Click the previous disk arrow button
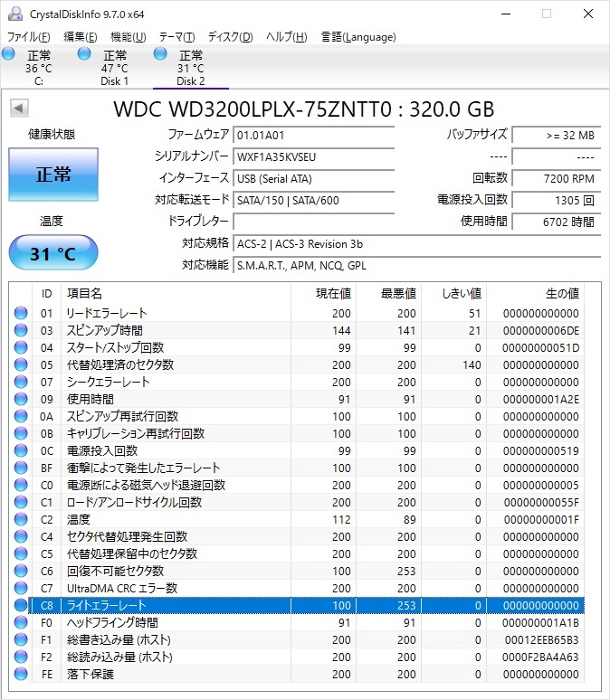 tap(19, 108)
